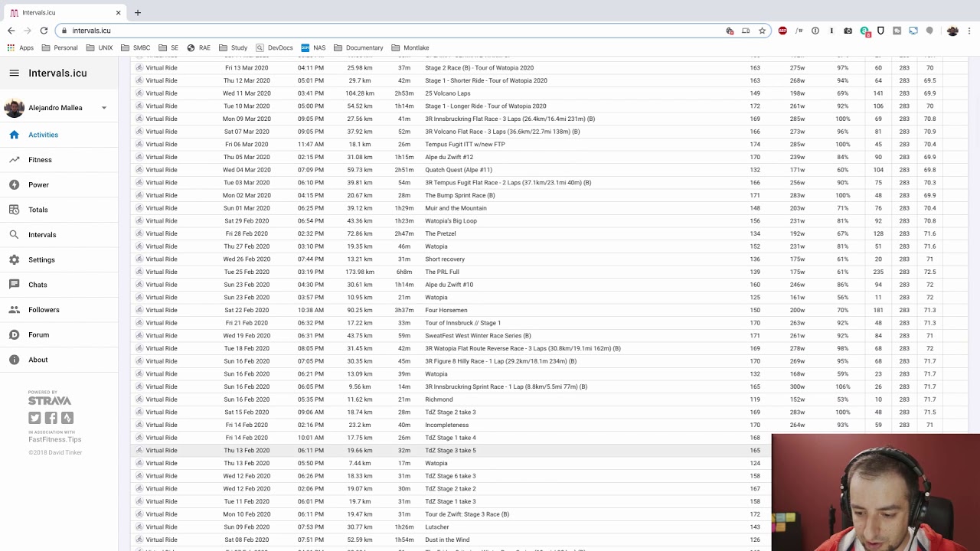Image resolution: width=980 pixels, height=551 pixels.
Task: Click the Activities home icon in sidebar
Action: 14,135
